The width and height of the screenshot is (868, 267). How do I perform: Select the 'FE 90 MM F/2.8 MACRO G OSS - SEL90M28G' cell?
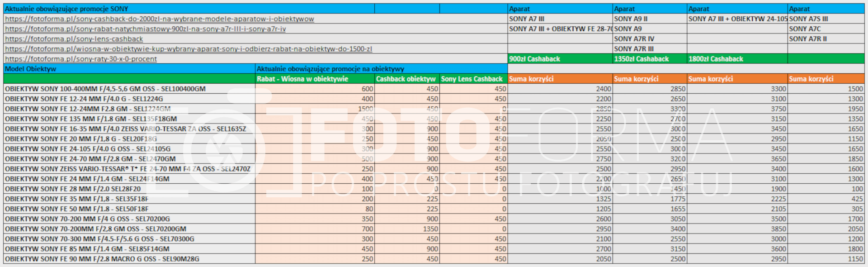(x=129, y=259)
